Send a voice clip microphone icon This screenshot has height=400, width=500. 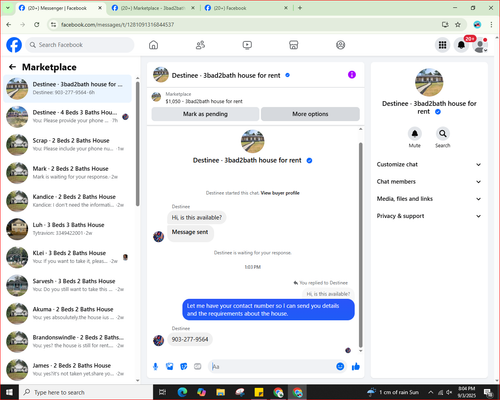155,367
